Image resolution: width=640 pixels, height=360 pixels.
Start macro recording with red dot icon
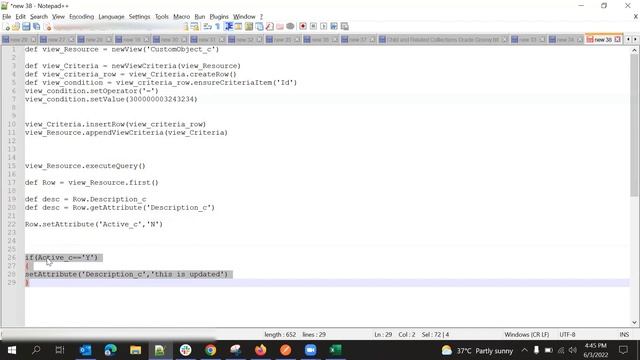[x=302, y=27]
